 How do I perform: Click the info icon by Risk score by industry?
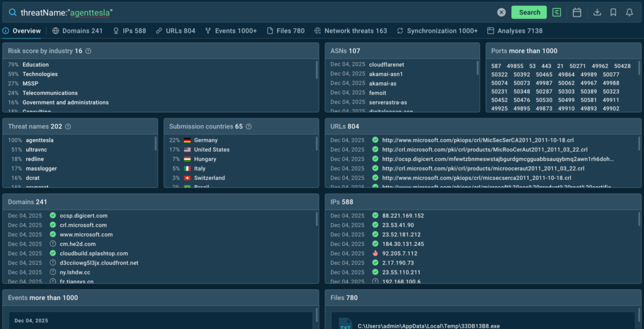(x=88, y=51)
